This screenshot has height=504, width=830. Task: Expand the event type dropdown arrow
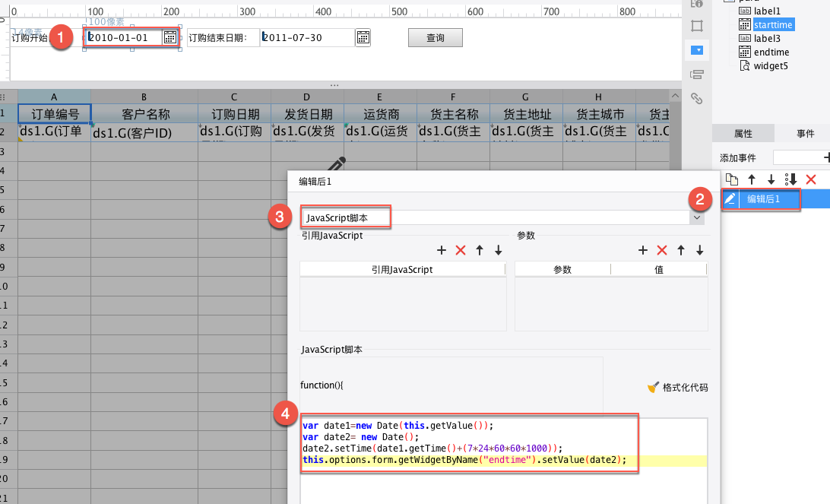point(696,217)
